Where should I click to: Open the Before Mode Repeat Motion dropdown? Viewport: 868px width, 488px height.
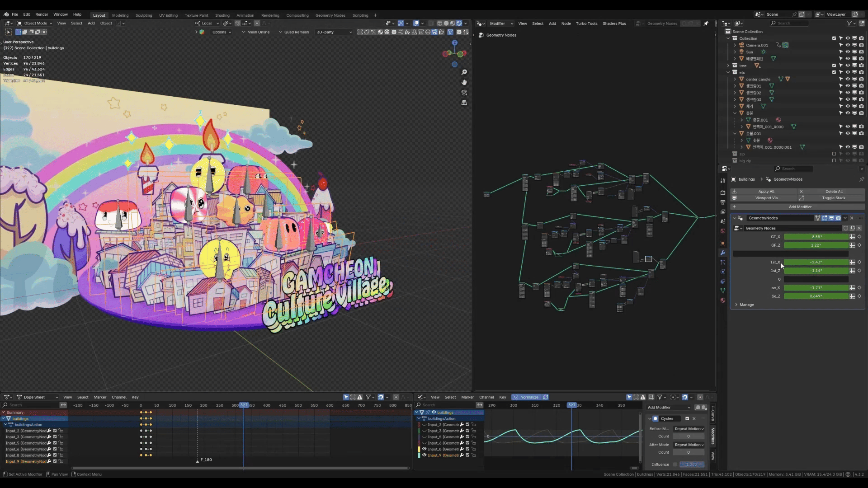(x=689, y=429)
